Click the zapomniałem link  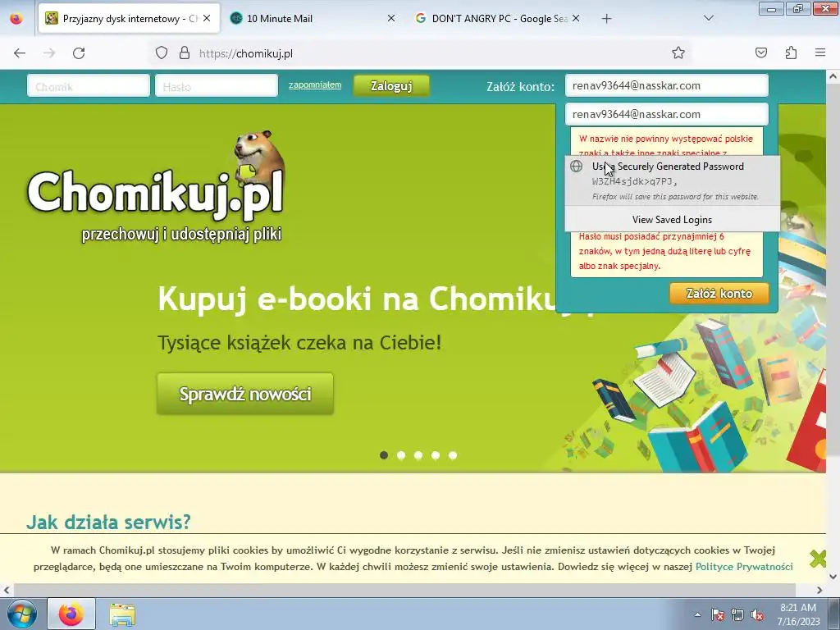tap(315, 85)
